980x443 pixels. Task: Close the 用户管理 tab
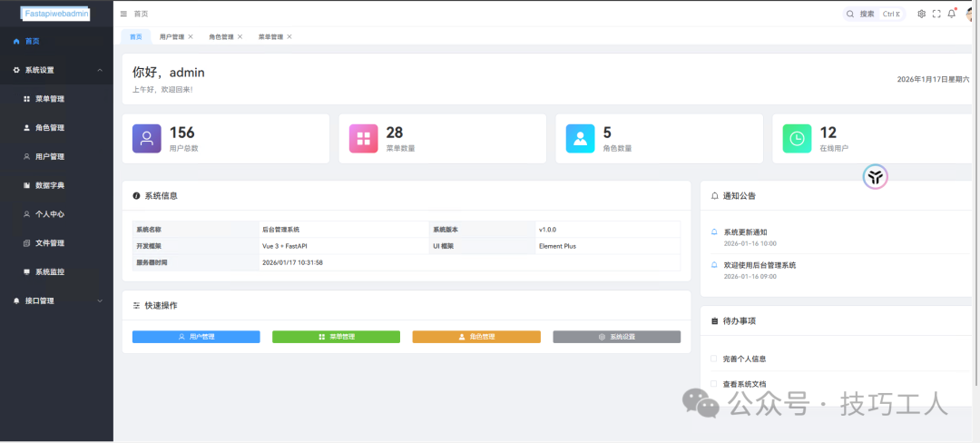point(191,37)
